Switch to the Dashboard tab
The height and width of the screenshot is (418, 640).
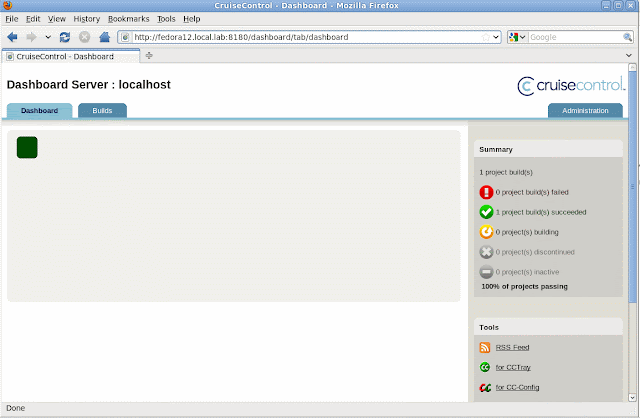(40, 111)
